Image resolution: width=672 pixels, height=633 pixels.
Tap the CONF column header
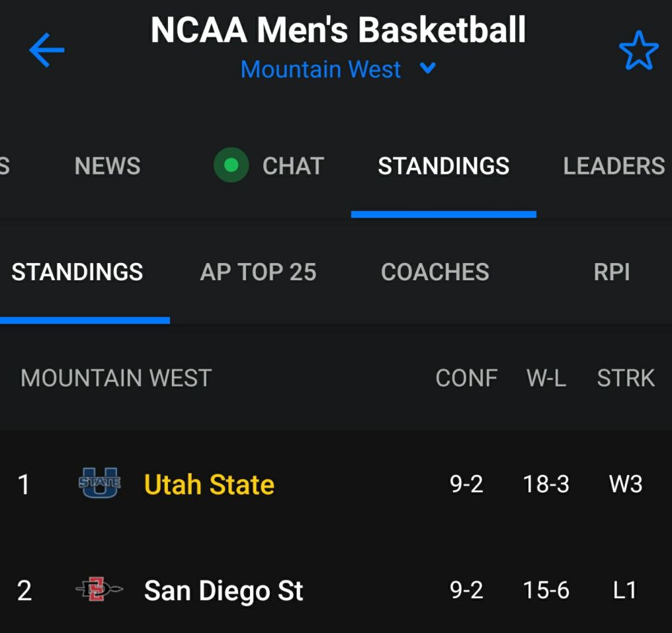click(467, 378)
